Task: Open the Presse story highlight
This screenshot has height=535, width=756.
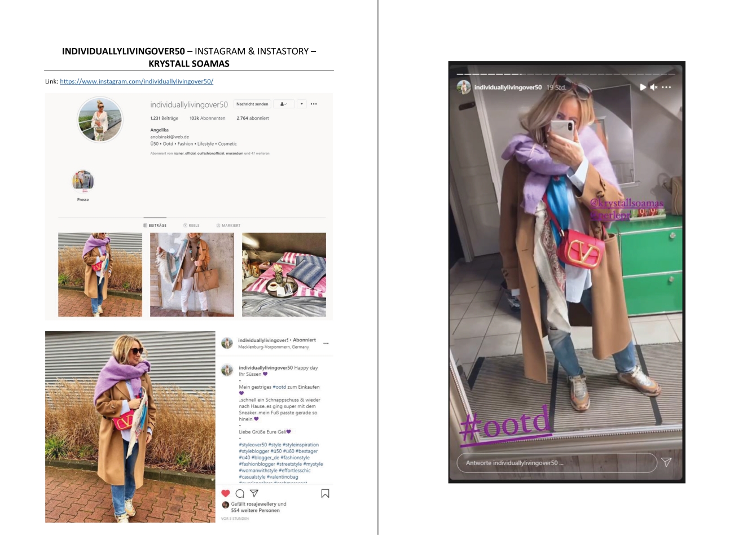Action: (x=83, y=181)
